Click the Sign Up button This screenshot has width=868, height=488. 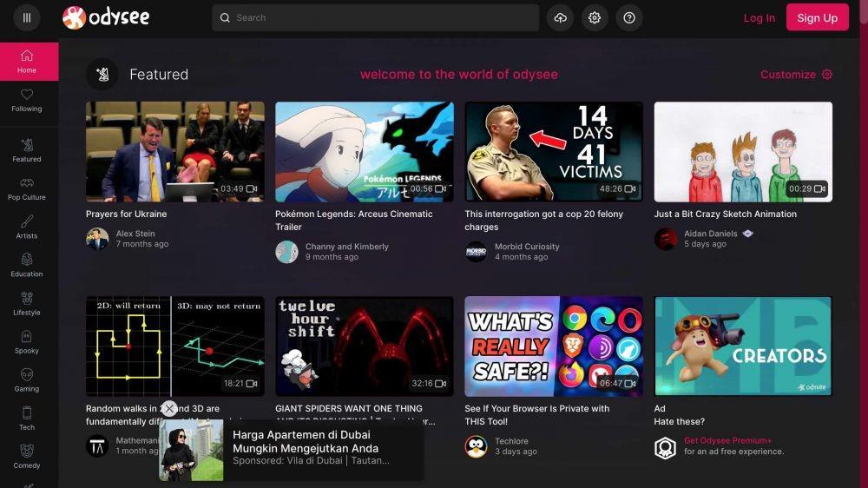pos(817,17)
